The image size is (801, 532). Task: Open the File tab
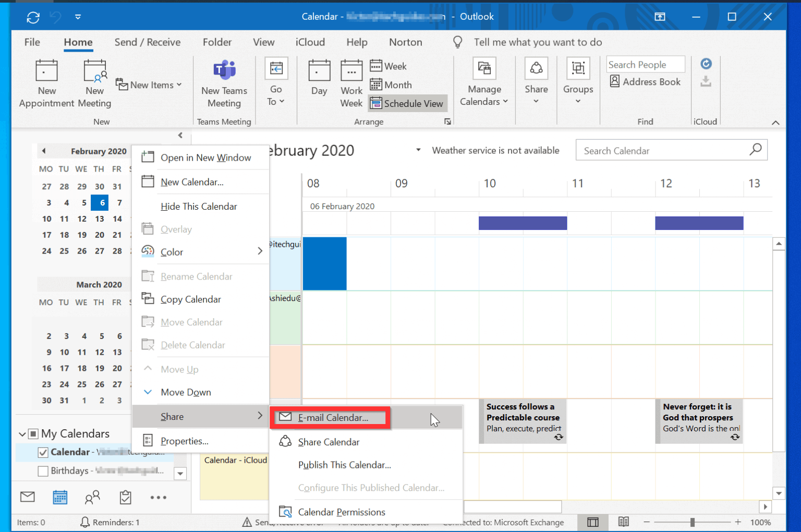32,42
